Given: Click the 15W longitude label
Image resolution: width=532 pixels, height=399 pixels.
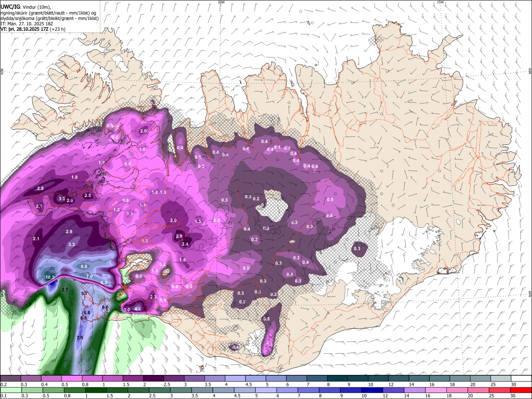Looking at the screenshot, I should 440,2.
